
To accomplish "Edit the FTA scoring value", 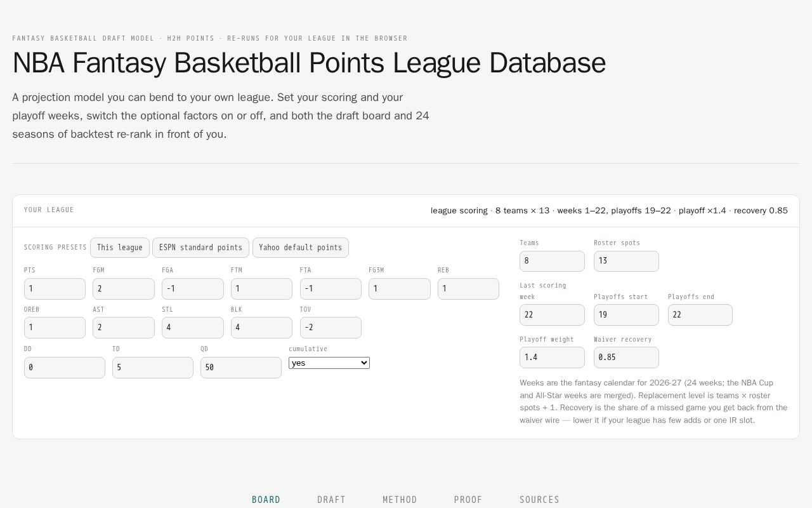I will [x=331, y=289].
